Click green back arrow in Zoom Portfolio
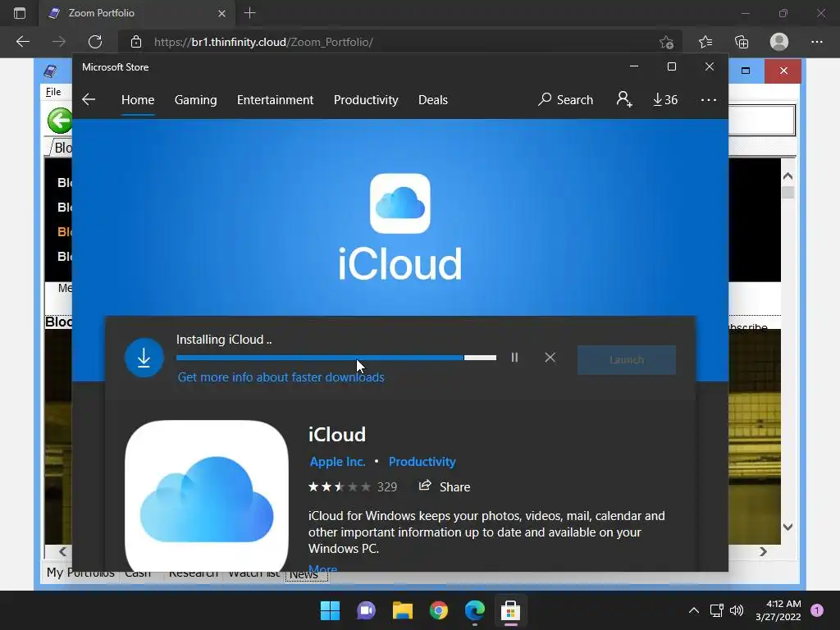This screenshot has width=840, height=630. pyautogui.click(x=59, y=120)
